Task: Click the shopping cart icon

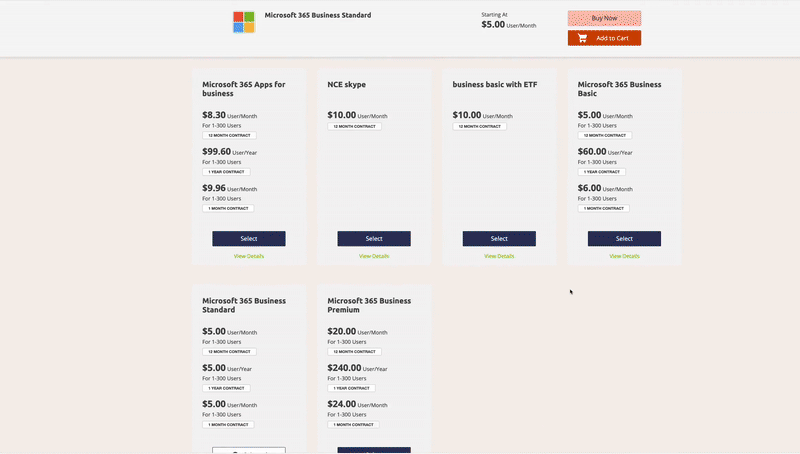Action: (x=583, y=38)
